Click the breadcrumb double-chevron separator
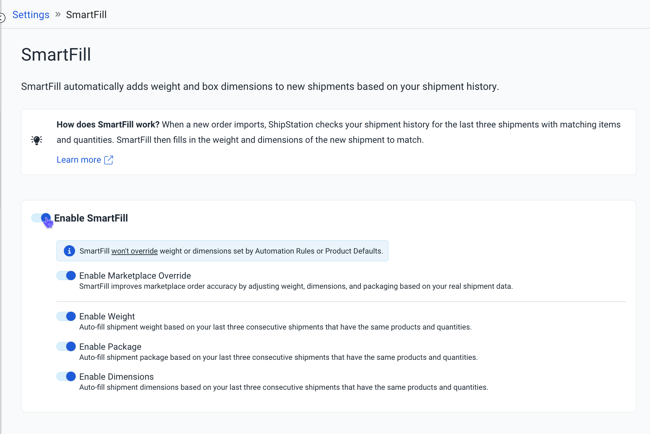 coord(58,15)
